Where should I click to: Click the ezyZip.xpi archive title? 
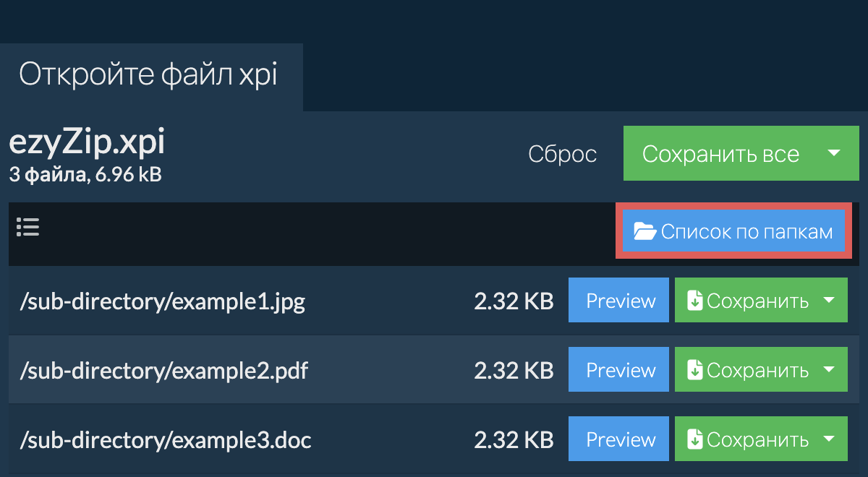pos(87,144)
